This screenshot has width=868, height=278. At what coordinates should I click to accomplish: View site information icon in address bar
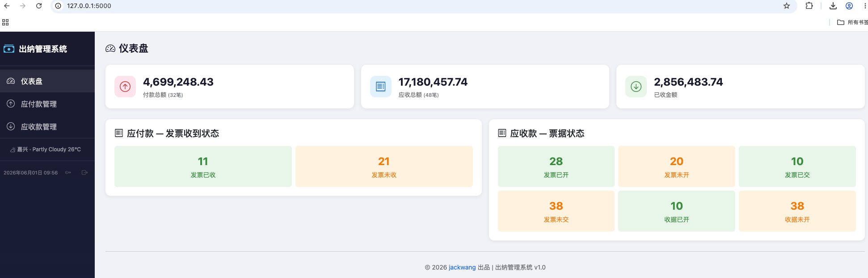click(x=58, y=6)
